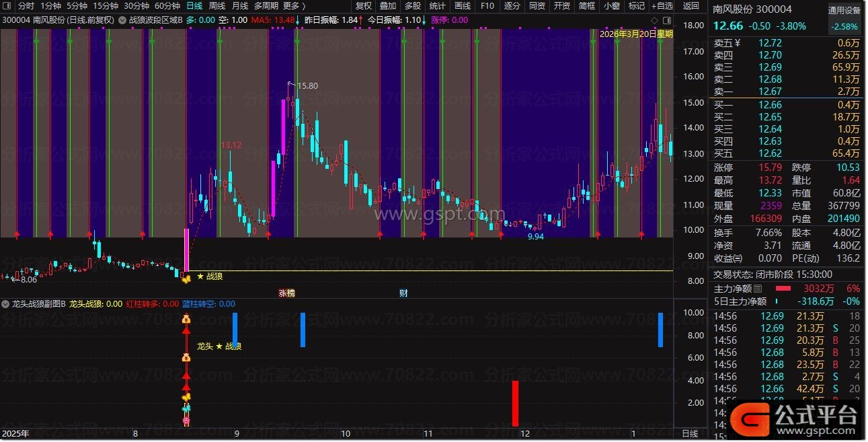Click the top money bag icon in sub-chart
The width and height of the screenshot is (868, 442).
pyautogui.click(x=186, y=320)
